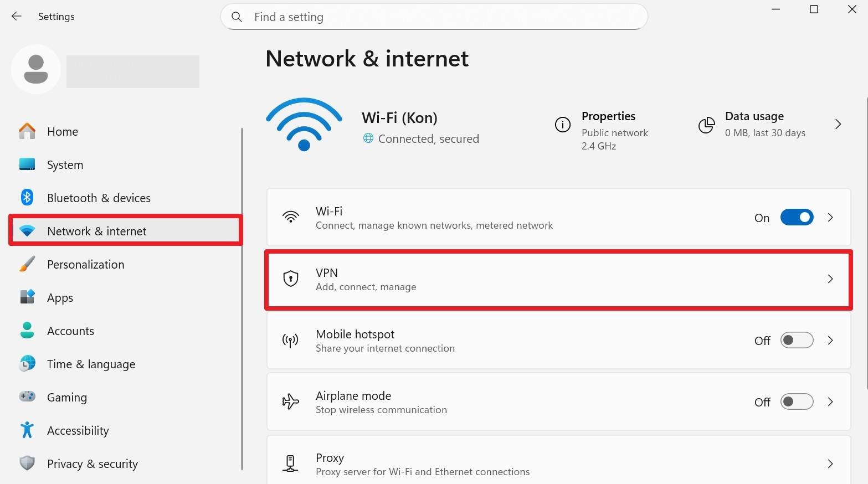Expand the Proxy row chevron
The height and width of the screenshot is (484, 868).
[830, 464]
